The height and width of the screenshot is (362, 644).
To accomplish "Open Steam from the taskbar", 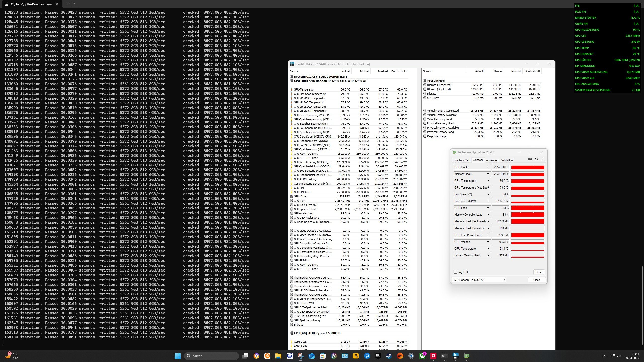I will pyautogui.click(x=389, y=356).
